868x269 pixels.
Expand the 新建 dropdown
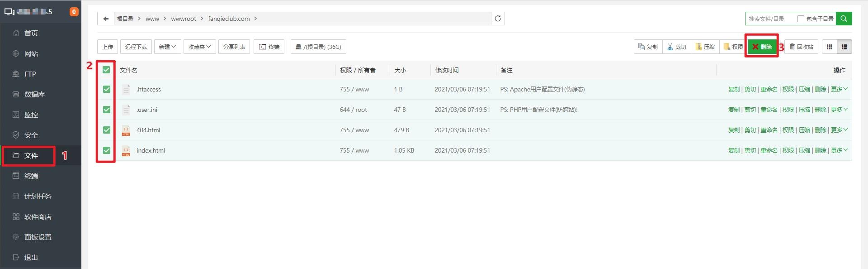(167, 47)
